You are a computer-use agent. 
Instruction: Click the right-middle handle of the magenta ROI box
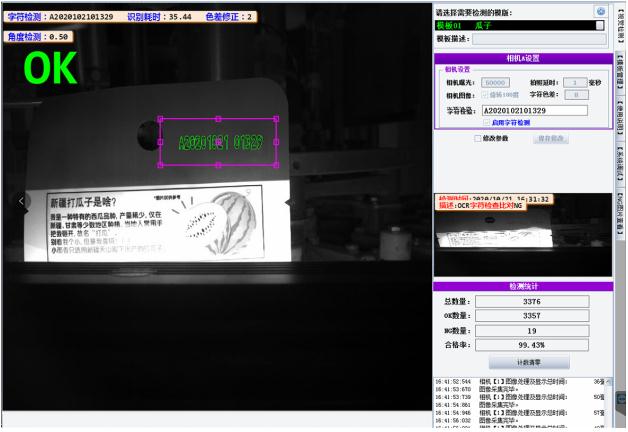coord(276,142)
